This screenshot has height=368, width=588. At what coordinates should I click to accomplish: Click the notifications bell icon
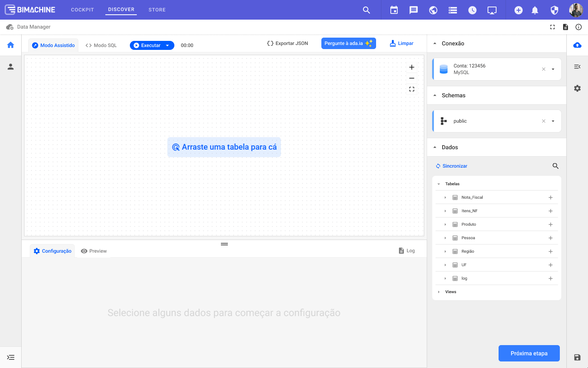(x=535, y=10)
